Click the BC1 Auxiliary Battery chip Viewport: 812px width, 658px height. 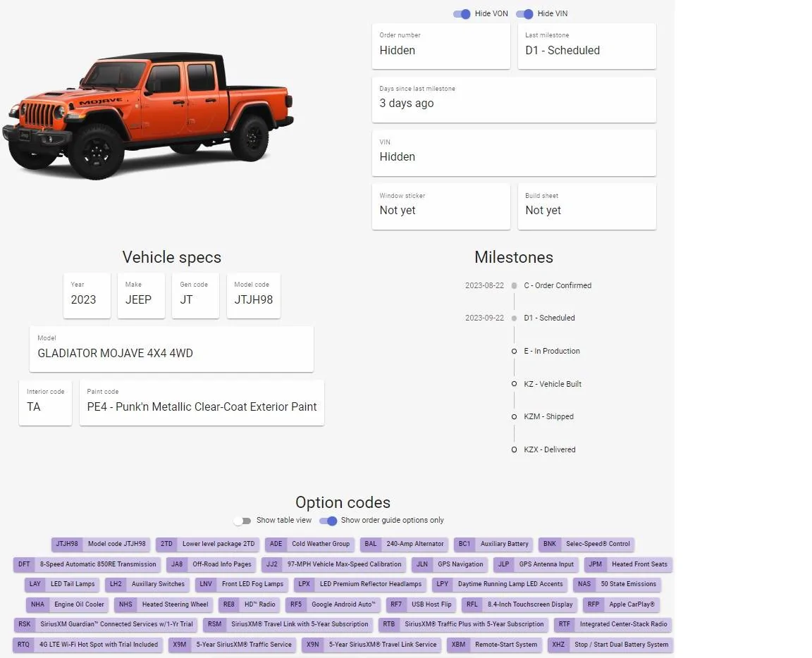click(493, 544)
